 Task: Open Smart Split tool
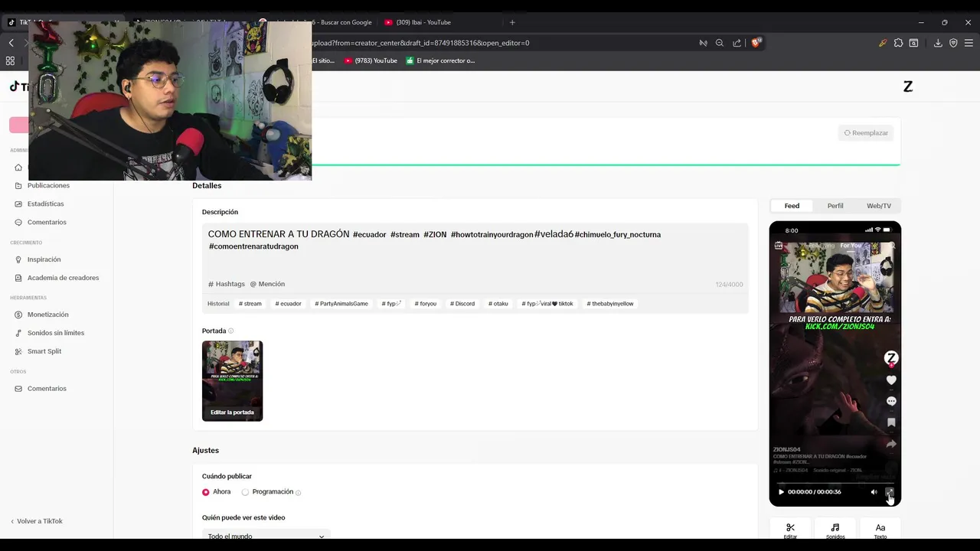[44, 351]
